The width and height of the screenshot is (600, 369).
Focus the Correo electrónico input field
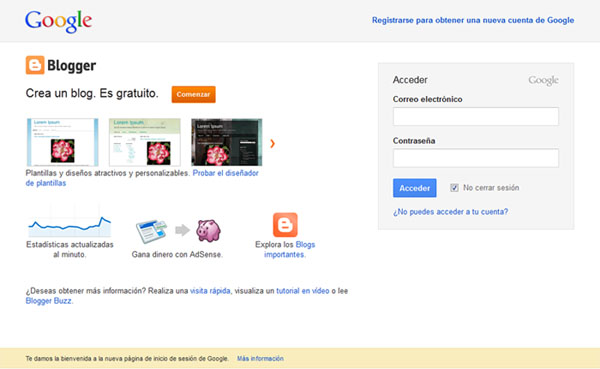476,116
